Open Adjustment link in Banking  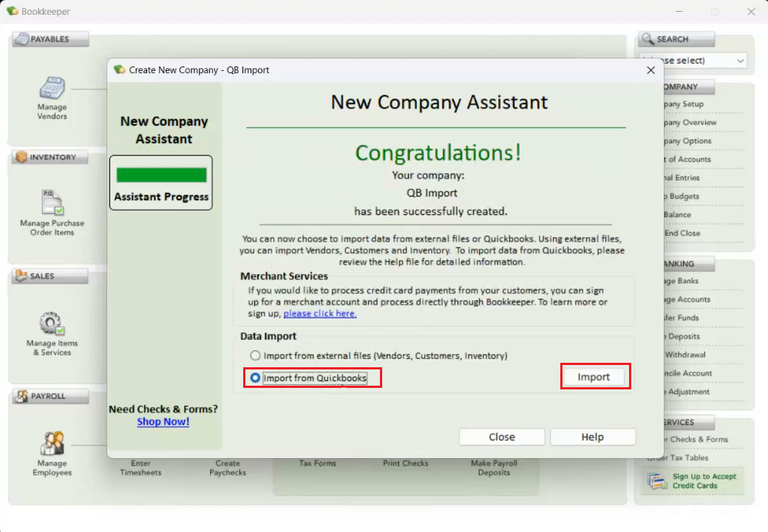pyautogui.click(x=687, y=392)
